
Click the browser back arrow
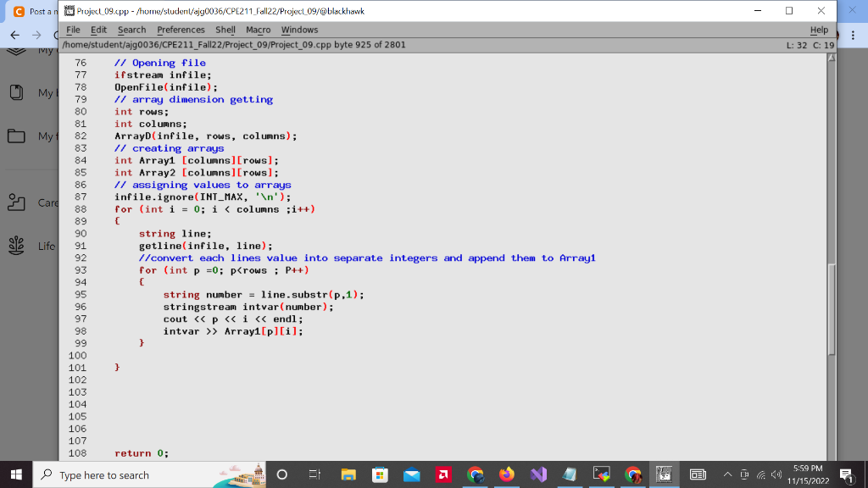coord(14,35)
